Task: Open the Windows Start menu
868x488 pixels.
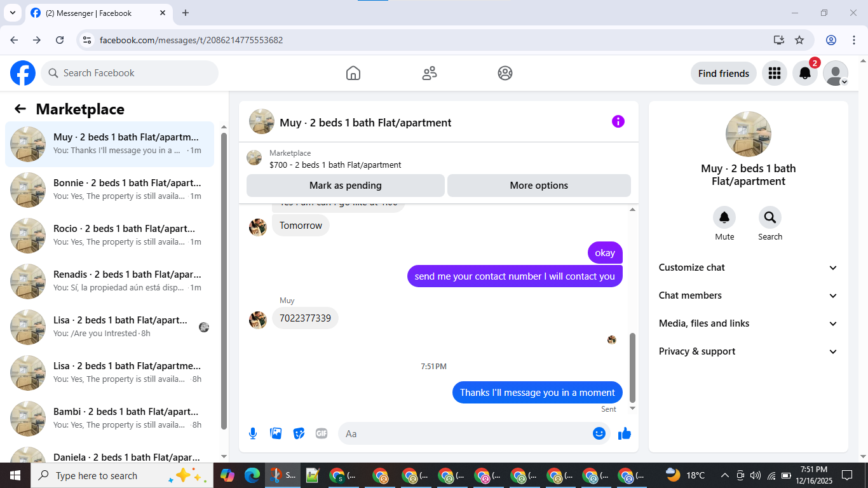Action: (15, 475)
